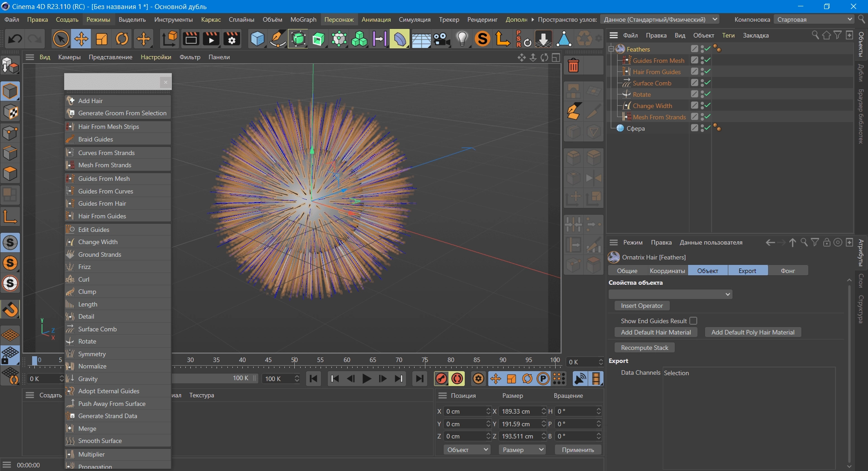Click the light bulb Light icon
This screenshot has height=471, width=868.
pyautogui.click(x=462, y=39)
